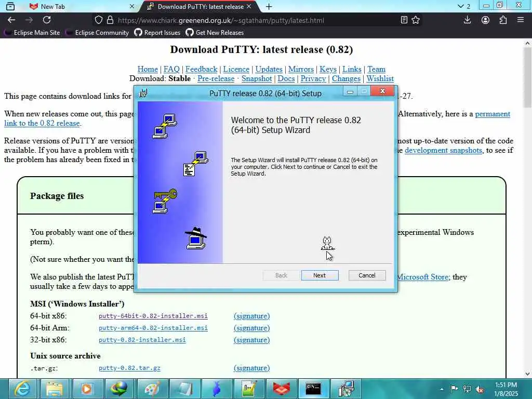This screenshot has height=399, width=532.
Task: Open installer setup icon on taskbar
Action: (346, 389)
